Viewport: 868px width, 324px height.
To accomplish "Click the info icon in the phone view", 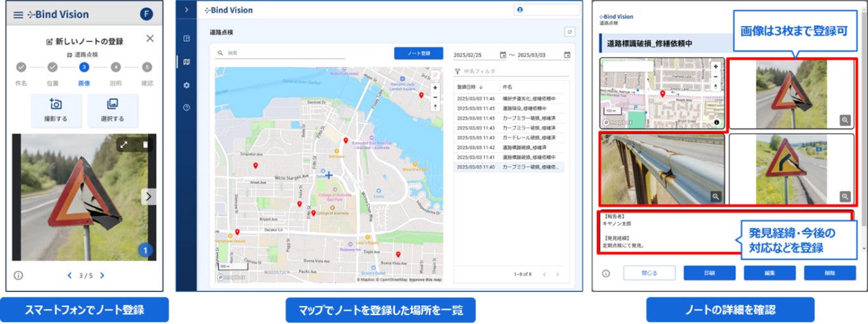I will (x=18, y=276).
